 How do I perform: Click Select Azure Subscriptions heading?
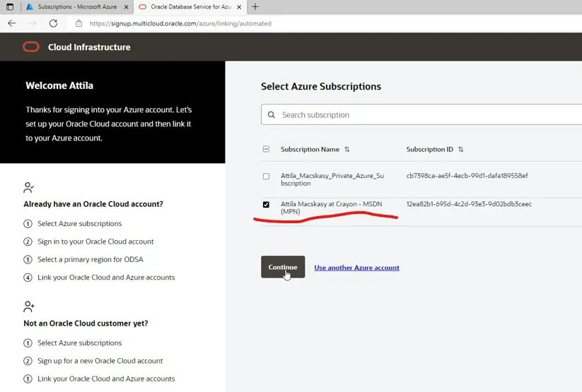320,86
